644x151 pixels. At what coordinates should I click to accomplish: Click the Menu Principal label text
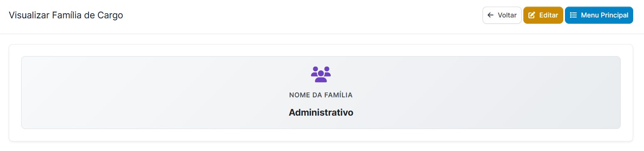(x=604, y=15)
